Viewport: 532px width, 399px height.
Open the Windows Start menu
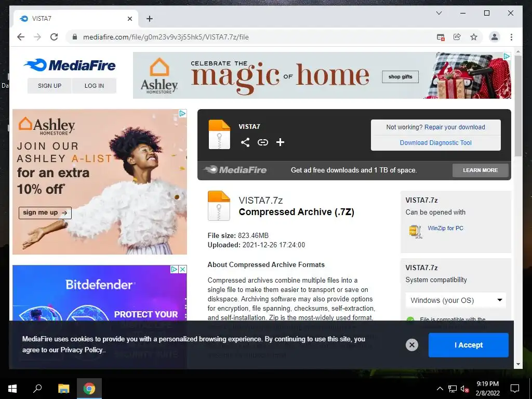pos(12,389)
